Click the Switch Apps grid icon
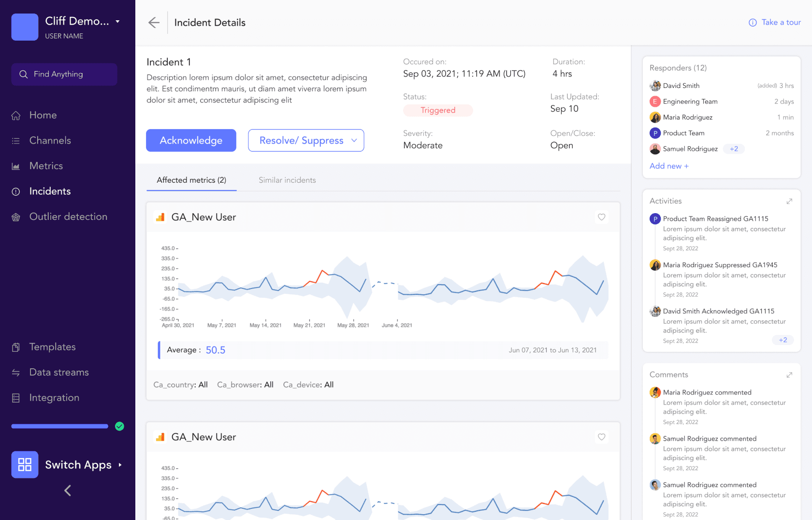Viewport: 812px width, 520px height. pos(25,464)
